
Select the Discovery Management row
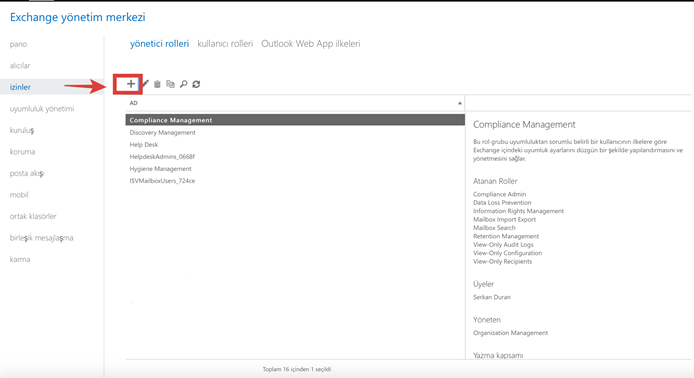pyautogui.click(x=295, y=132)
